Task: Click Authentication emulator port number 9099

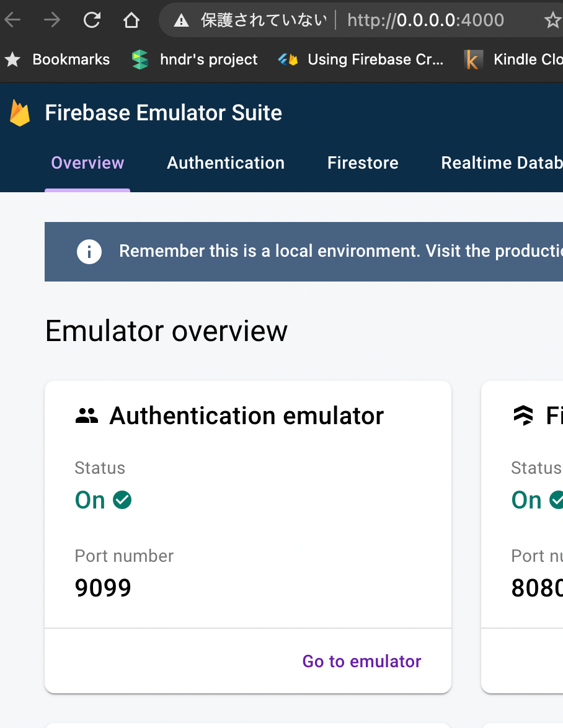Action: click(x=103, y=588)
